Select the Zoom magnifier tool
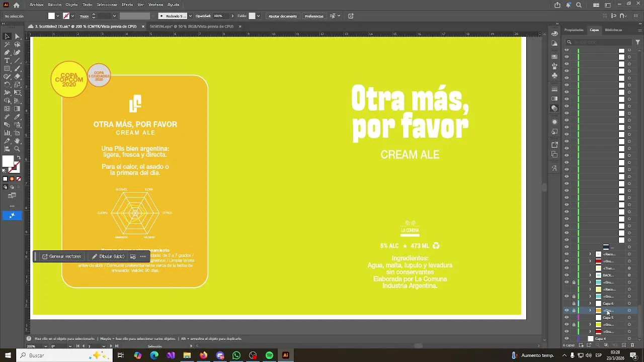This screenshot has height=362, width=644. click(x=17, y=149)
